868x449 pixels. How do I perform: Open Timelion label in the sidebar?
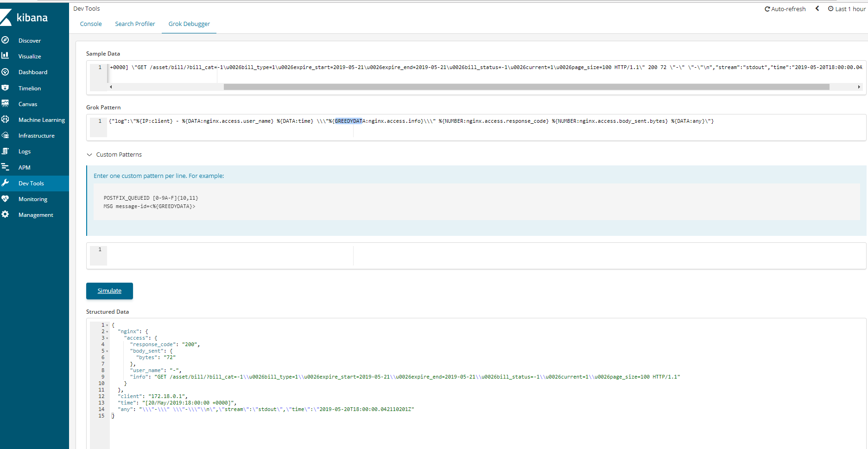pyautogui.click(x=30, y=89)
